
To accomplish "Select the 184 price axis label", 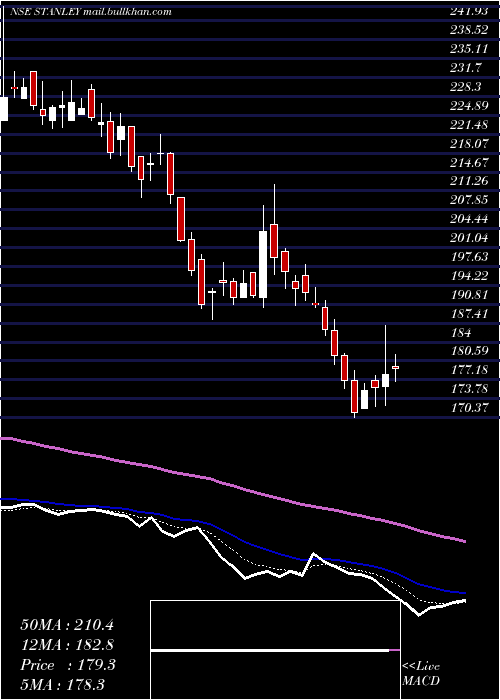I will tap(461, 333).
